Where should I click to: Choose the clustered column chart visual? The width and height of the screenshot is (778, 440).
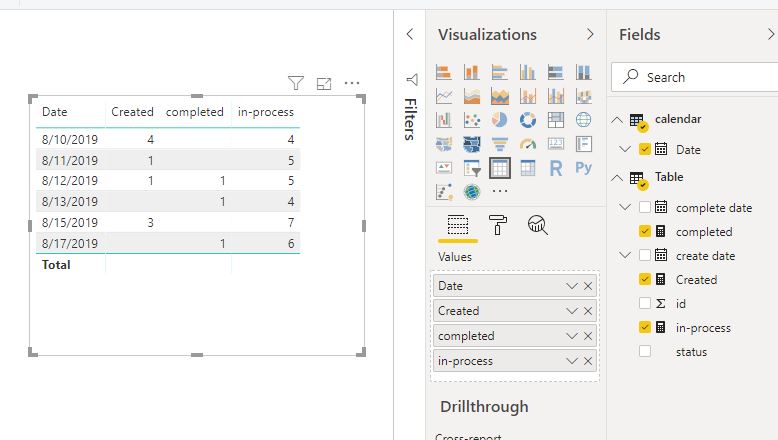[527, 72]
